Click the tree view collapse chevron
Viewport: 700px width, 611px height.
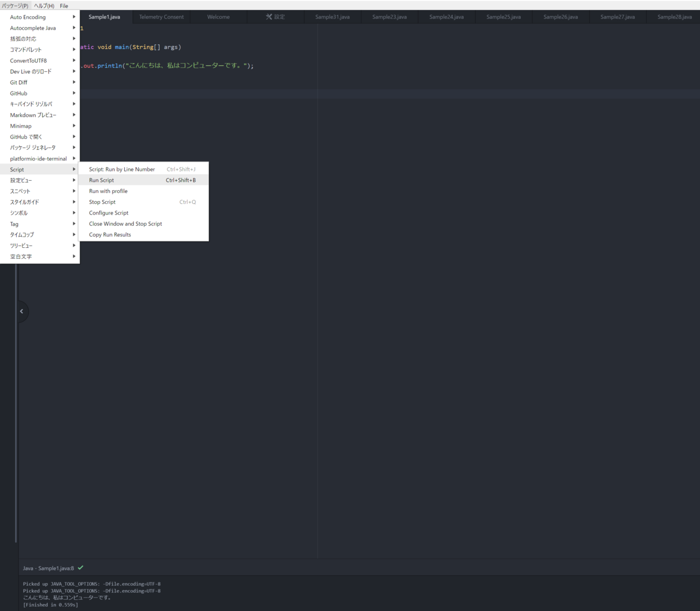point(22,311)
